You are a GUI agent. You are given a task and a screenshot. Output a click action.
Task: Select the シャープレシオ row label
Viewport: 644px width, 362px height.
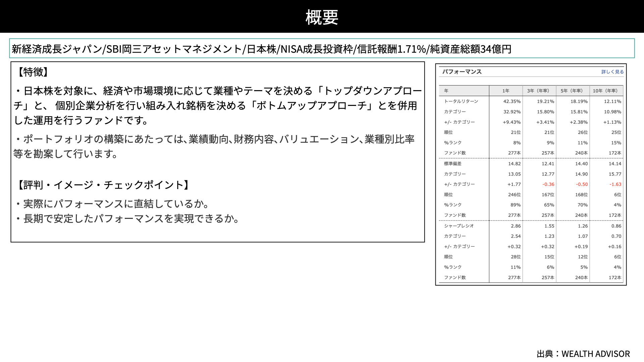tap(459, 226)
